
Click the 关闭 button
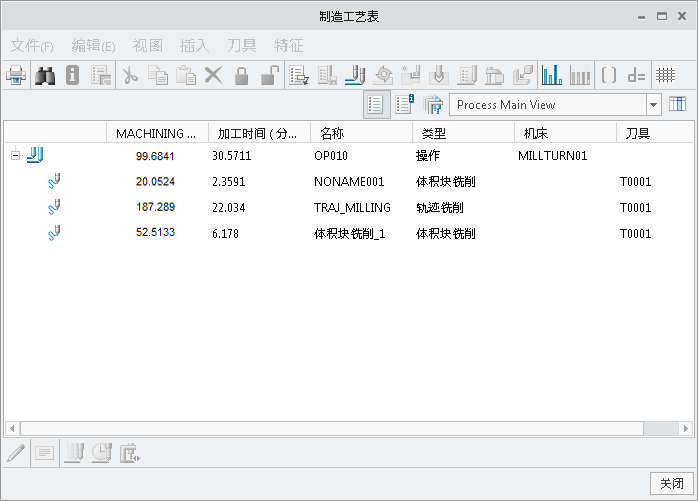pos(669,483)
